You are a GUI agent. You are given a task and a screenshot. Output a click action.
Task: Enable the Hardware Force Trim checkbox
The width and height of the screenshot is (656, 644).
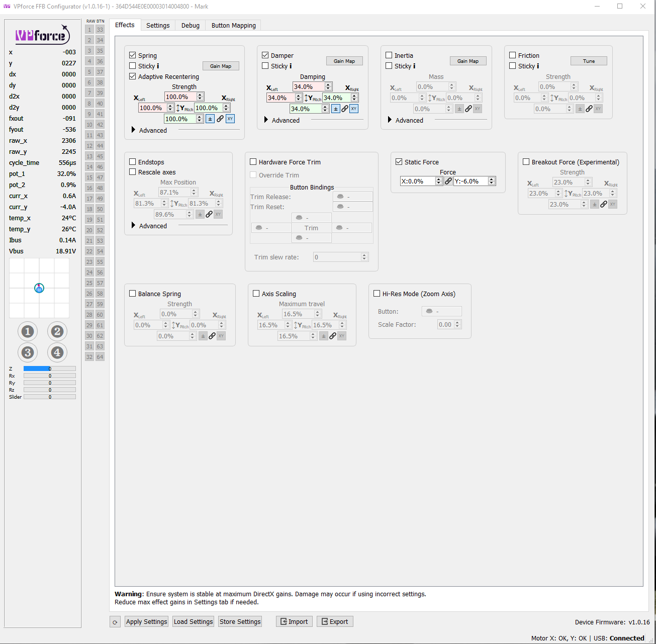pyautogui.click(x=253, y=162)
